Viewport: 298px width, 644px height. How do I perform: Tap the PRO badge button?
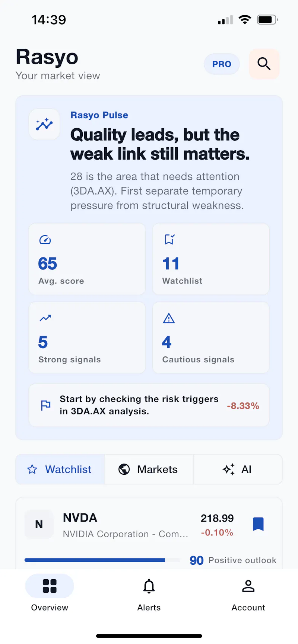tap(222, 64)
